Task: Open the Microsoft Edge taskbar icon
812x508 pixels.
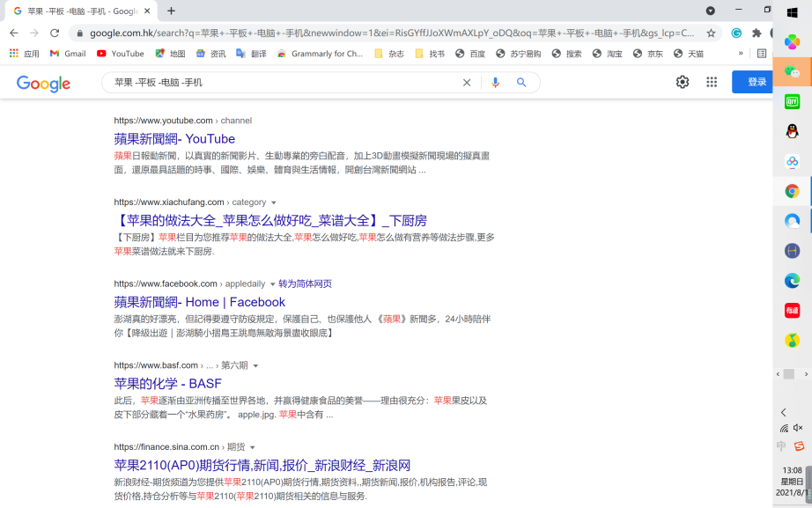Action: click(793, 281)
